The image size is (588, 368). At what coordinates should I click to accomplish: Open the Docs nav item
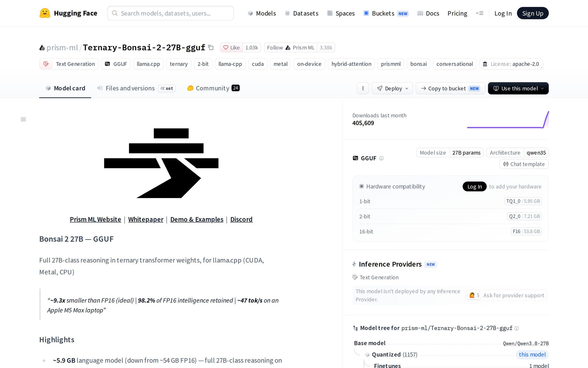pyautogui.click(x=428, y=13)
